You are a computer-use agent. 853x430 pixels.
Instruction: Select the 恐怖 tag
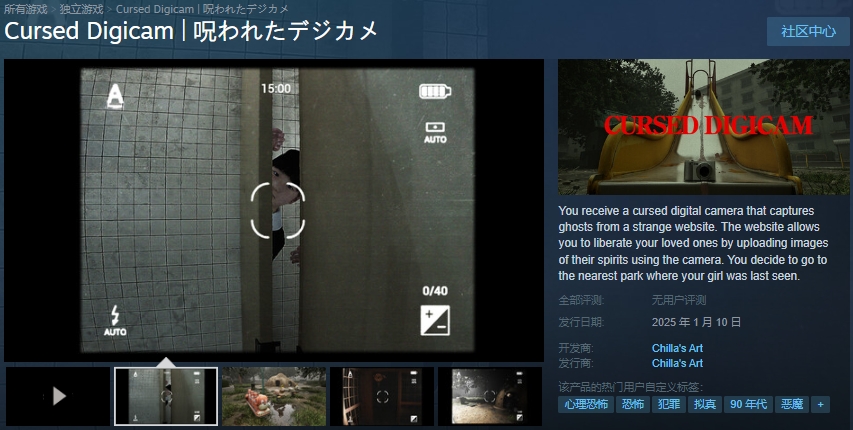(633, 404)
